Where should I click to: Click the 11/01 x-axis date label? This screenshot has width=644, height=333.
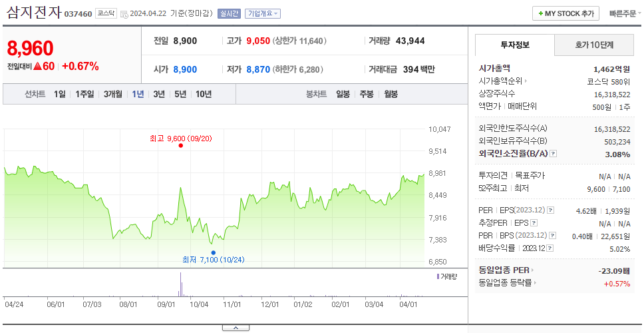point(232,304)
